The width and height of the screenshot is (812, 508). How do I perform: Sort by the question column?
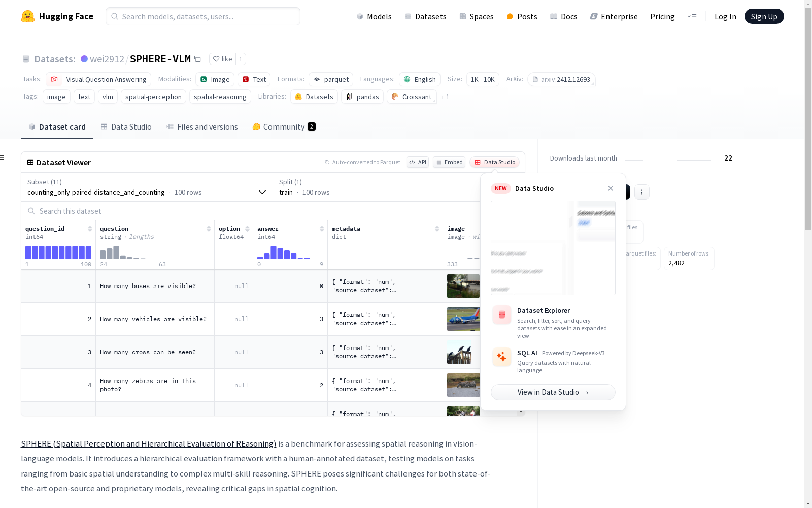tap(209, 229)
